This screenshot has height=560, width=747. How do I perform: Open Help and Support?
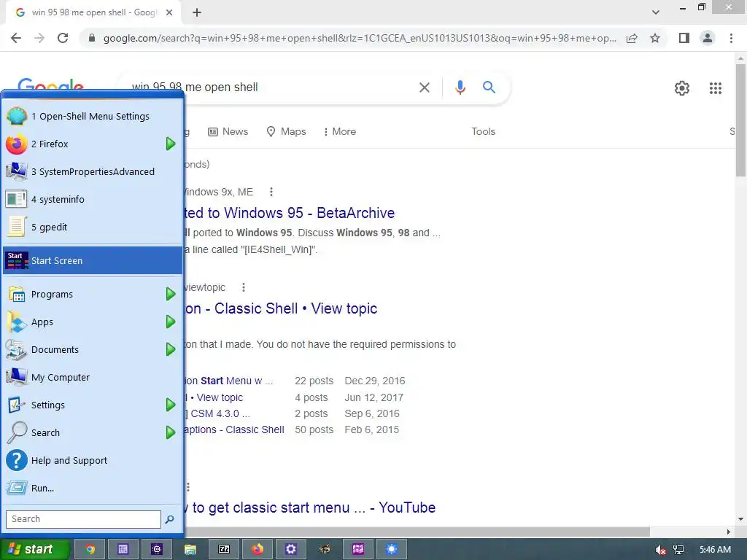pyautogui.click(x=93, y=461)
